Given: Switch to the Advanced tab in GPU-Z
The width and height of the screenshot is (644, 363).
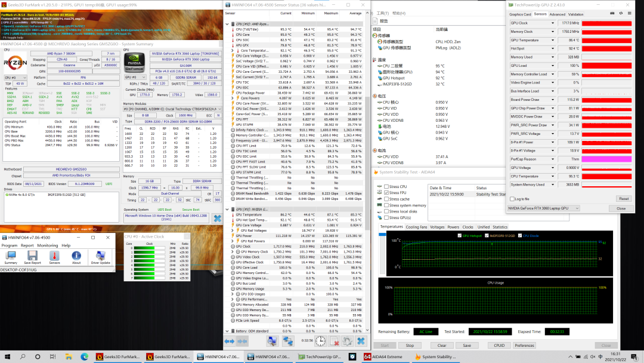Looking at the screenshot, I should tap(558, 14).
